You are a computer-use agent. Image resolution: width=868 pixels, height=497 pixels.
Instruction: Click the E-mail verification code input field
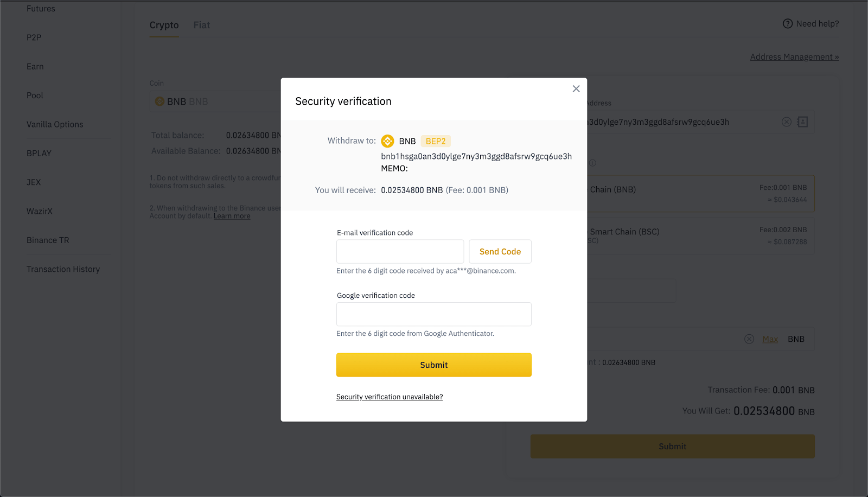click(x=400, y=251)
